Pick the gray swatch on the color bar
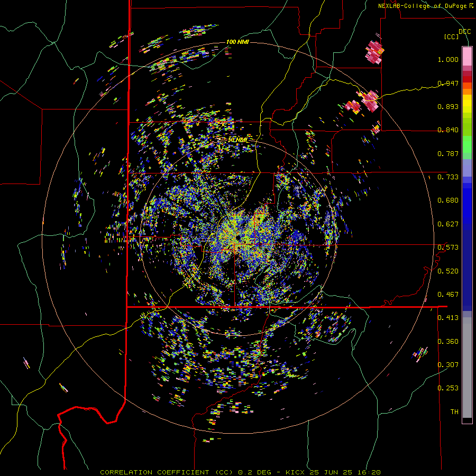Image resolution: width=476 pixels, height=476 pixels. tap(467, 368)
